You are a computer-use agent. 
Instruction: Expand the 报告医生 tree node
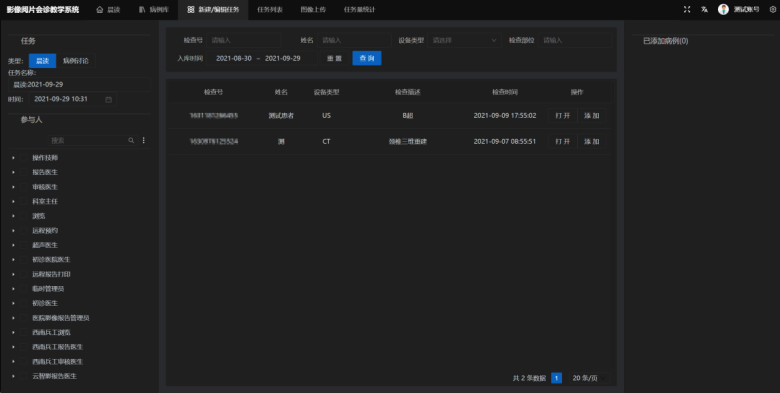[x=13, y=172]
